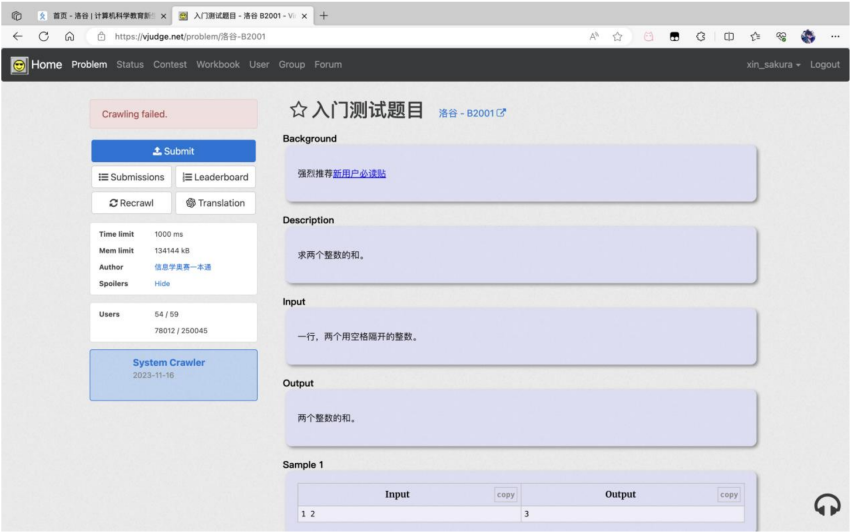Screen dimensions: 850x532
Task: Open the browser profile avatar
Action: pyautogui.click(x=808, y=36)
